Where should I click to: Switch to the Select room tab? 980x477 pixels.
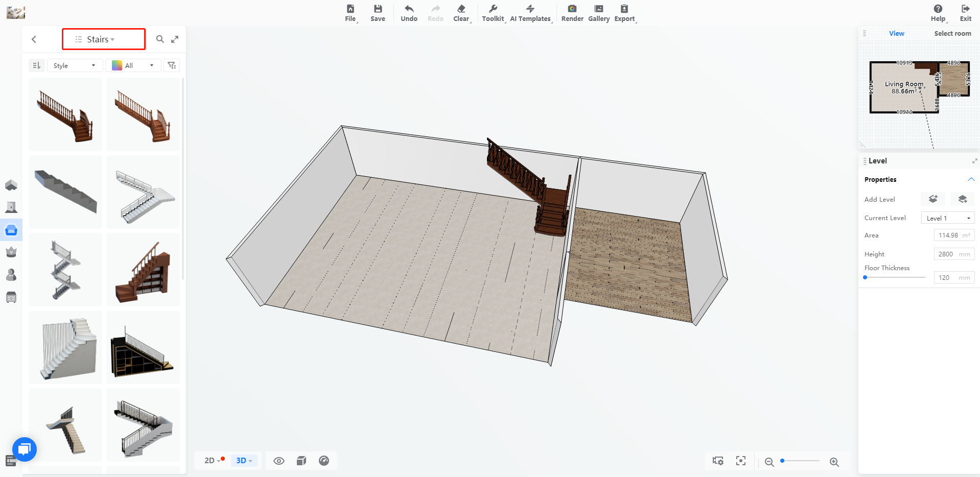(x=952, y=33)
